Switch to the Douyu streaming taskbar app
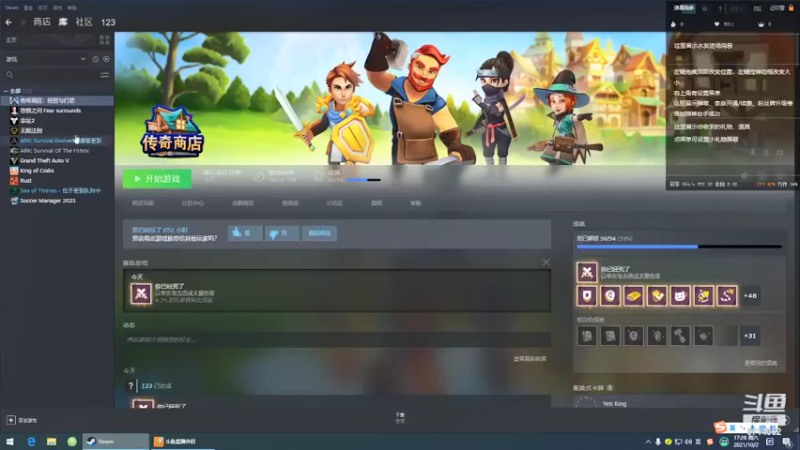Screen dimensions: 800x450 182,441
